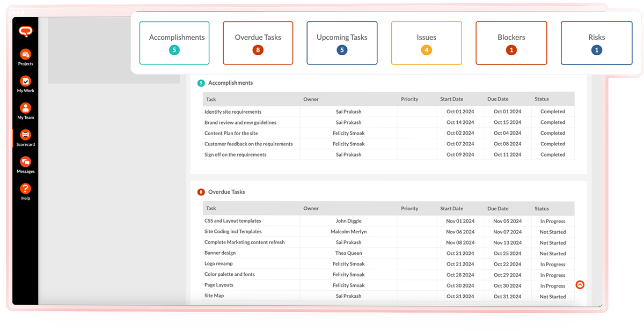Open the 'Page Layouts' task
Screen dimensions: 644x331
219,285
